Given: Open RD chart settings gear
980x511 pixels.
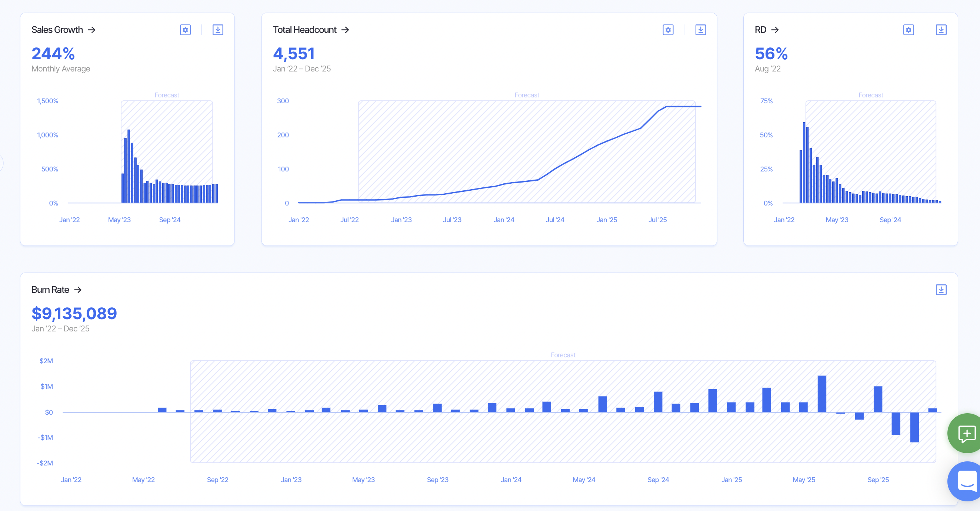Looking at the screenshot, I should (x=909, y=30).
